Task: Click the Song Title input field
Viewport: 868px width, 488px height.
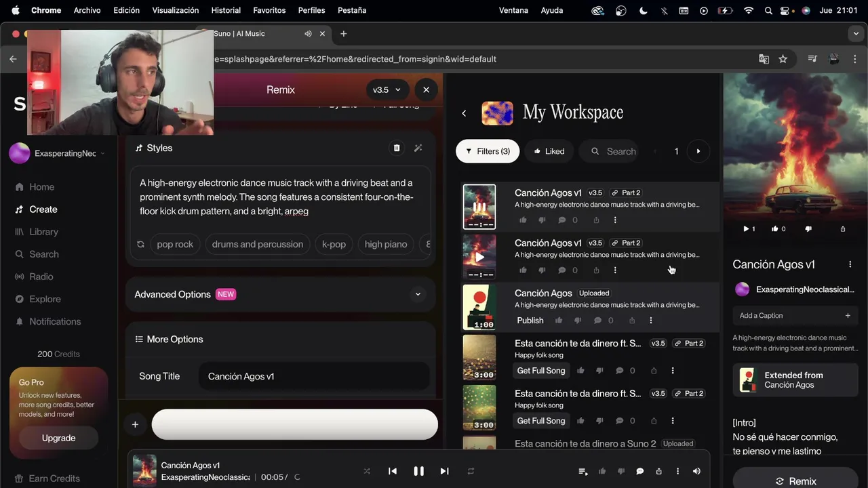Action: [x=314, y=376]
